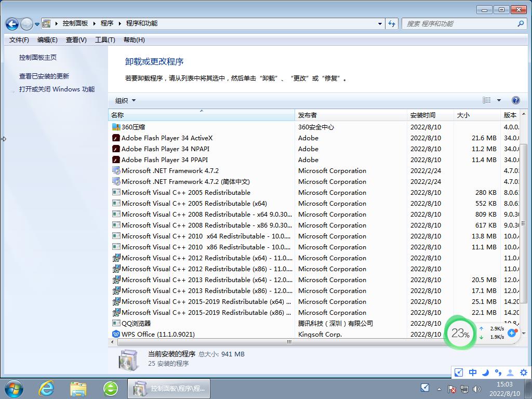
Task: Open 打开或关闭 Windows 功能 link
Action: click(57, 89)
